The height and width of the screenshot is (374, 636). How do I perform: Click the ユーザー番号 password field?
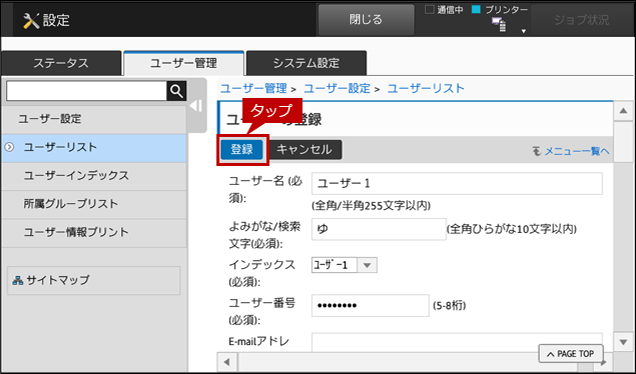[x=370, y=305]
